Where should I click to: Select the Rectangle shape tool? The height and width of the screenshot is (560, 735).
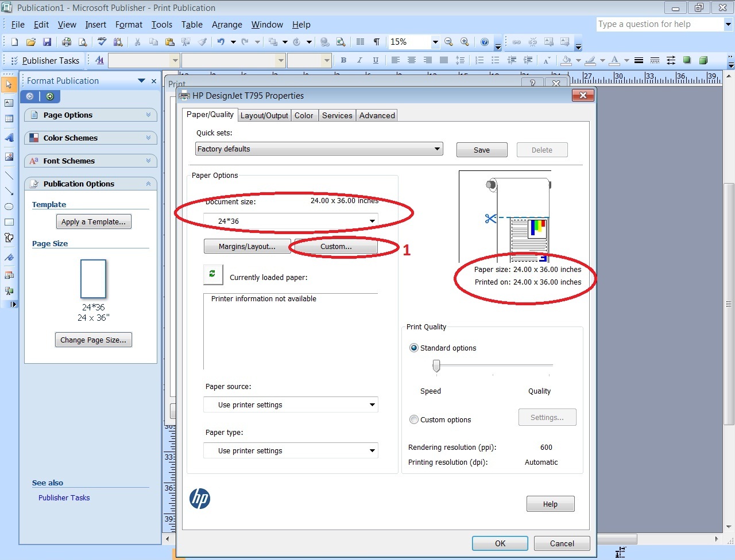coord(9,222)
